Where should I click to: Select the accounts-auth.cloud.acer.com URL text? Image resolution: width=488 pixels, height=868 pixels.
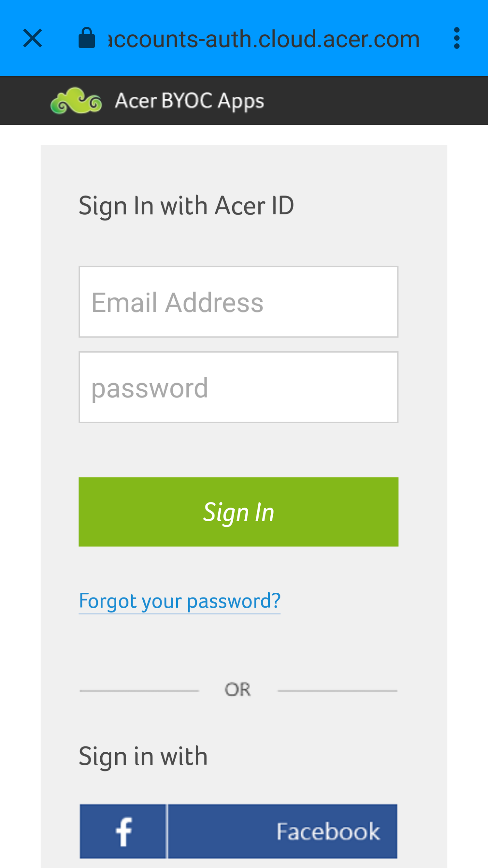(x=264, y=39)
